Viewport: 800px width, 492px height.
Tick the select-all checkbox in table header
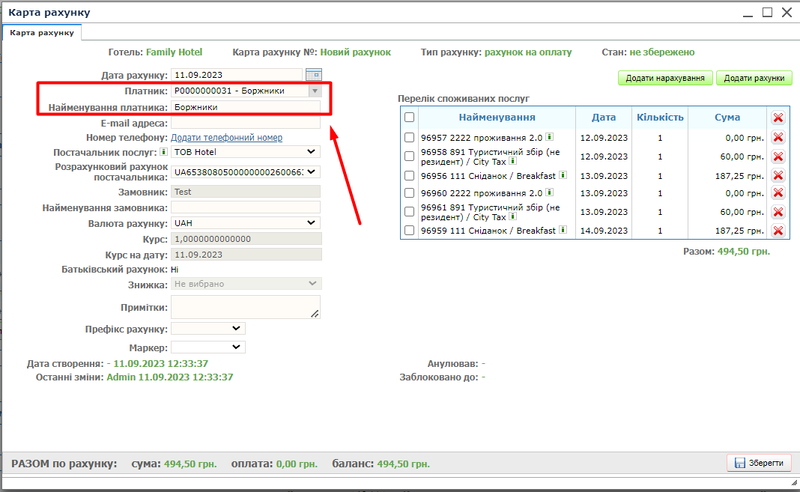[x=408, y=117]
